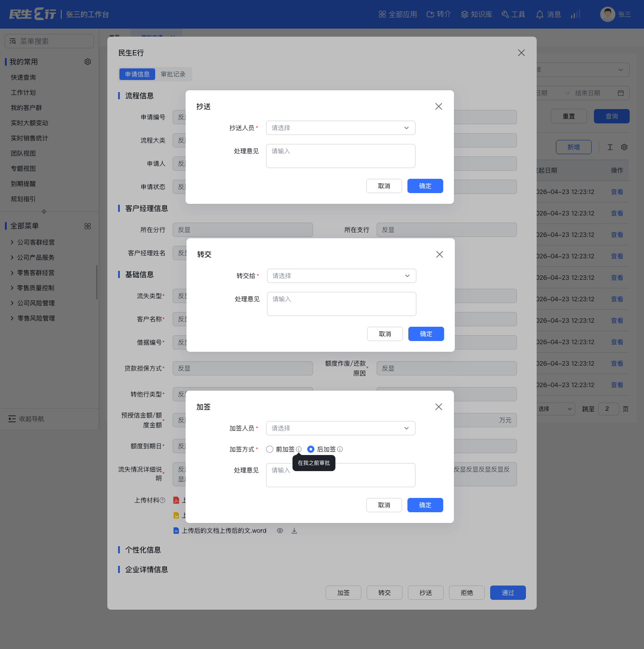Click column height icon next to 新增
644x649 pixels.
pyautogui.click(x=610, y=147)
